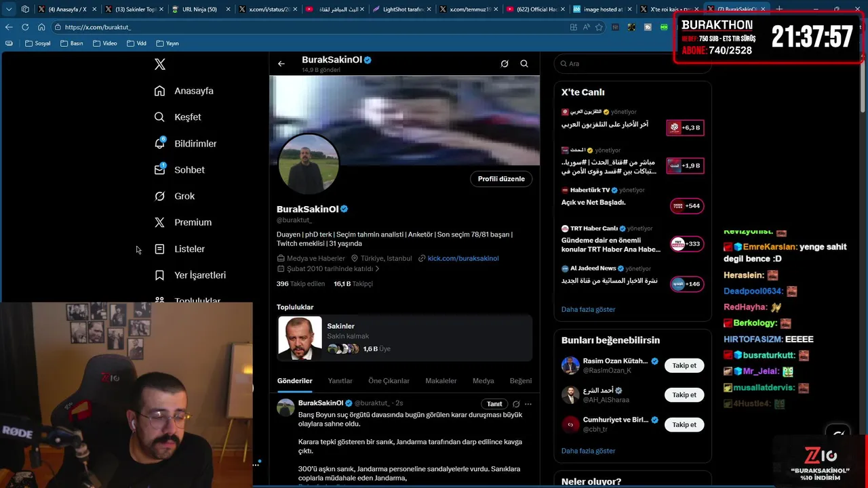Switch to Beğeni tab
The image size is (868, 488).
[521, 381]
